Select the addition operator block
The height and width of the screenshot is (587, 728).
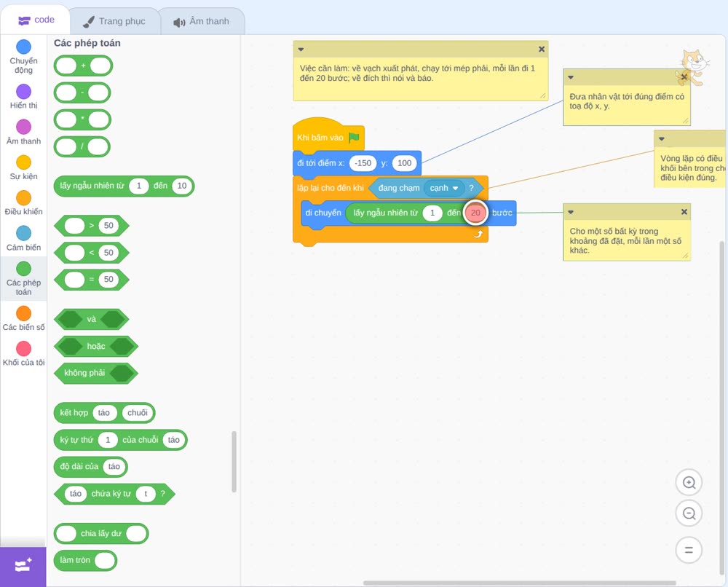[x=83, y=66]
